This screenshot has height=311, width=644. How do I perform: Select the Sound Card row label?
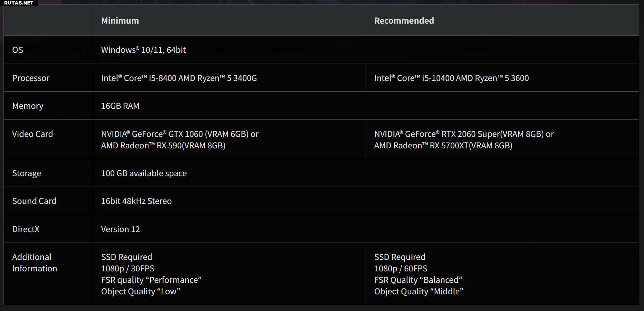pyautogui.click(x=34, y=201)
